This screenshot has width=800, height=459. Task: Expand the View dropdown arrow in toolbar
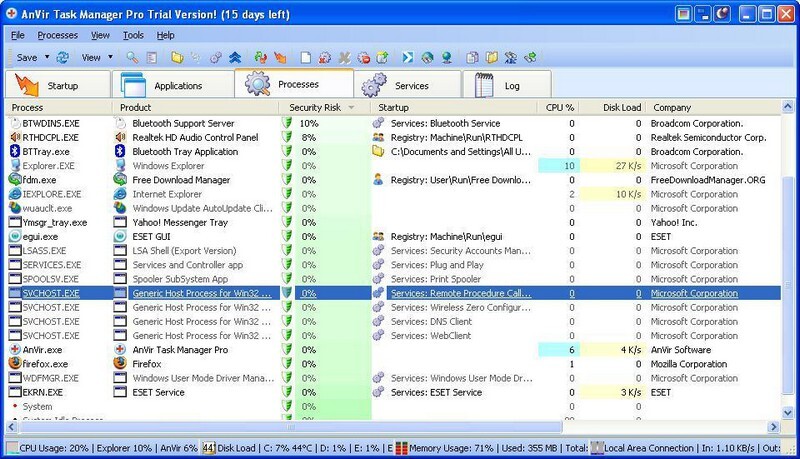110,57
